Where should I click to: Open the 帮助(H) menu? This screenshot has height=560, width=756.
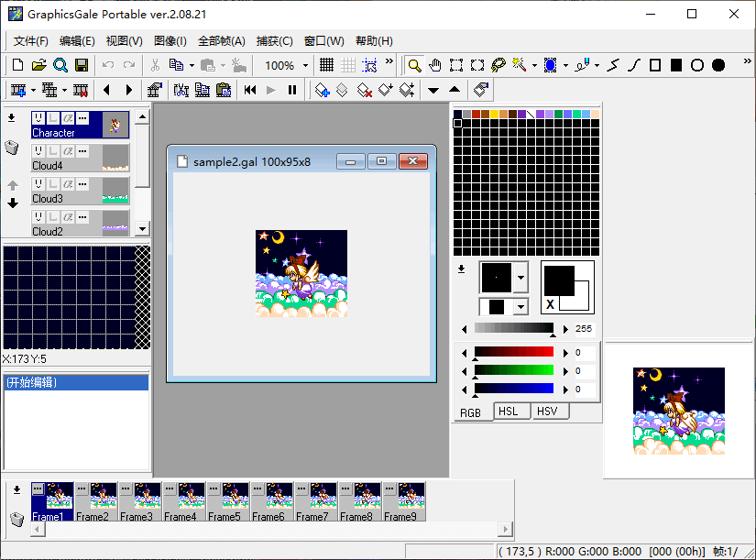(374, 41)
